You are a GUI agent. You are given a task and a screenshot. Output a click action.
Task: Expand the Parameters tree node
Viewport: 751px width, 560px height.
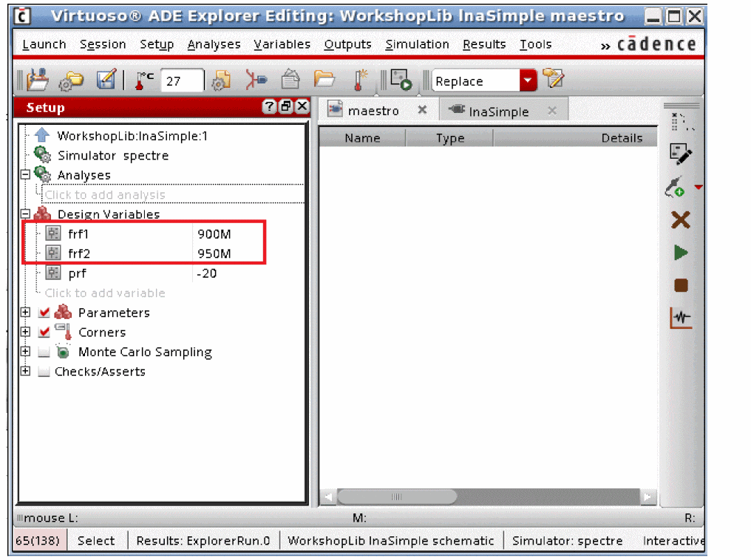[x=26, y=312]
